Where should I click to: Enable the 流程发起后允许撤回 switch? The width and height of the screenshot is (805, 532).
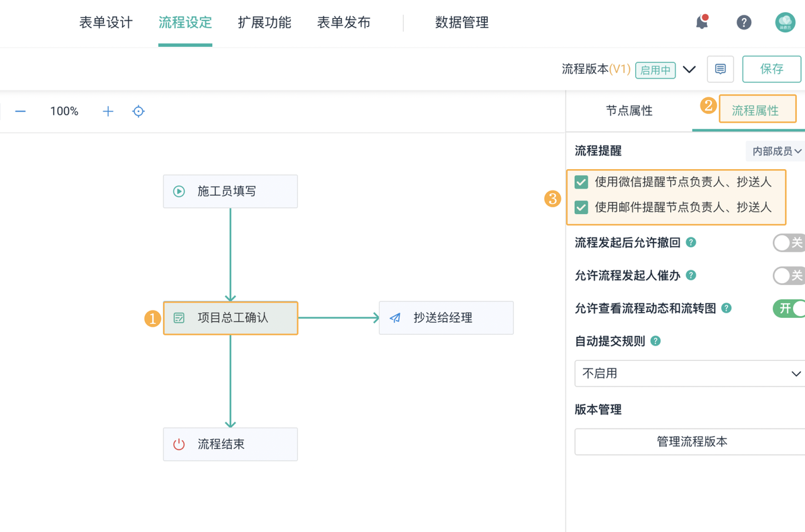coord(788,242)
